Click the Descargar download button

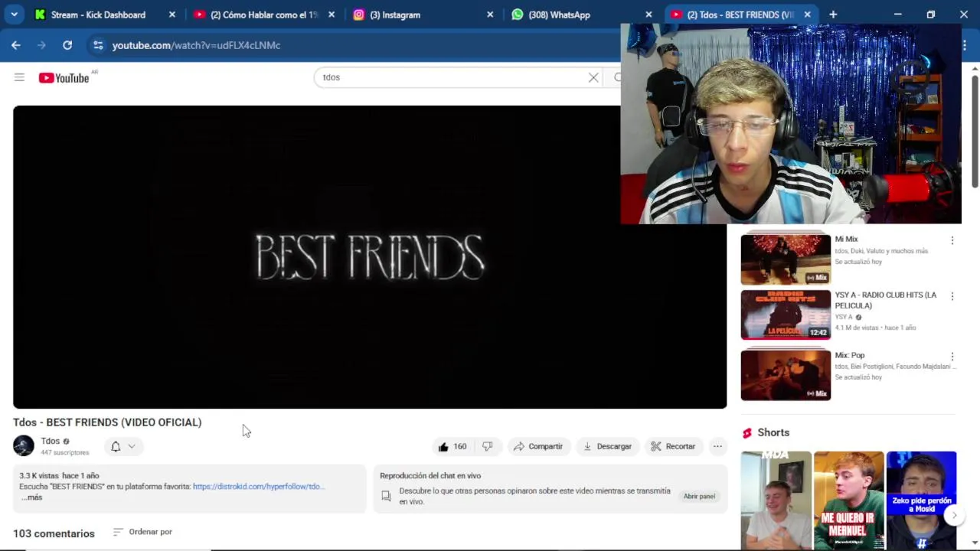[607, 446]
